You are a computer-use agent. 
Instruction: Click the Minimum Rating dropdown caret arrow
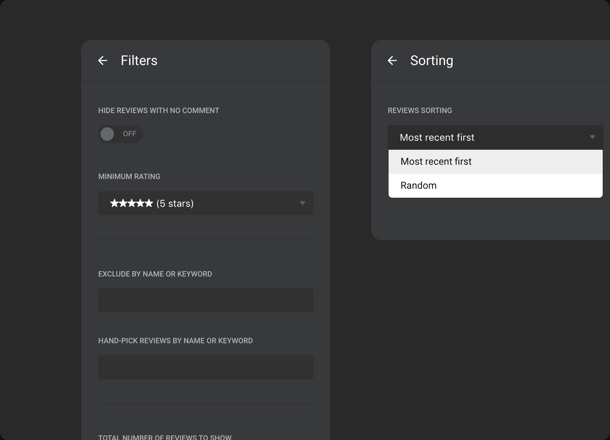click(x=302, y=204)
